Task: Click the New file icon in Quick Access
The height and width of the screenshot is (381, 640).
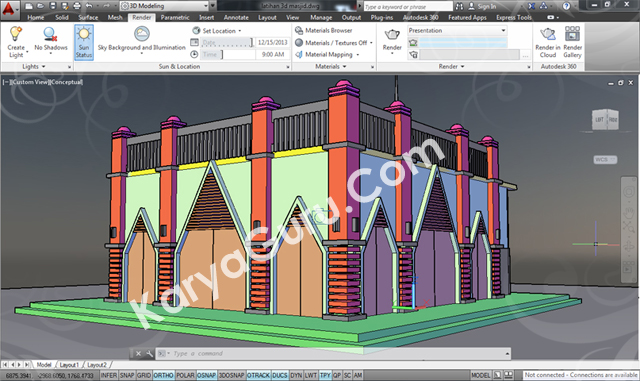Action: tap(28, 6)
